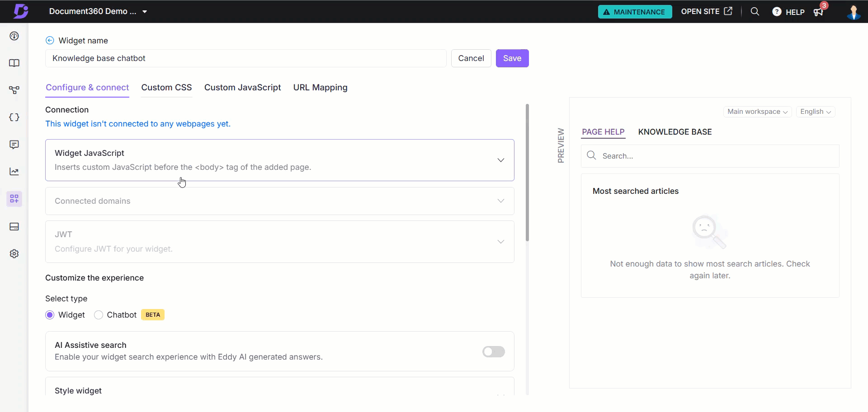Image resolution: width=868 pixels, height=412 pixels.
Task: Open the Main workspace dropdown
Action: [757, 112]
